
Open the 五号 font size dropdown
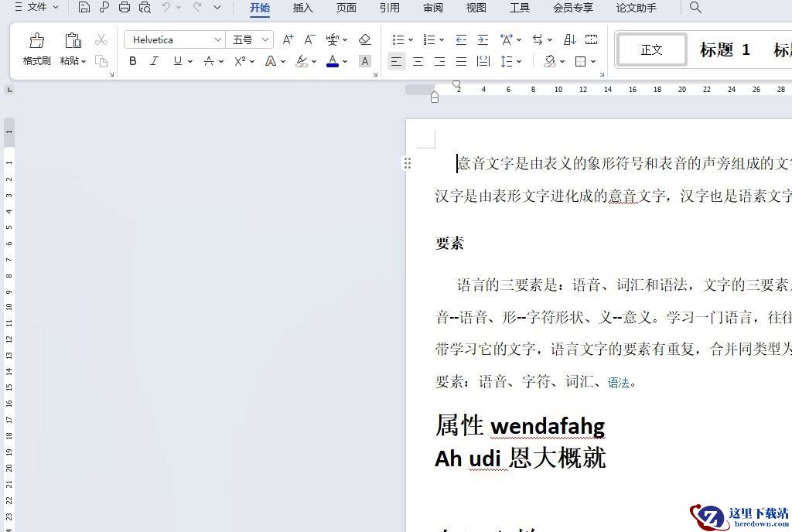(265, 39)
